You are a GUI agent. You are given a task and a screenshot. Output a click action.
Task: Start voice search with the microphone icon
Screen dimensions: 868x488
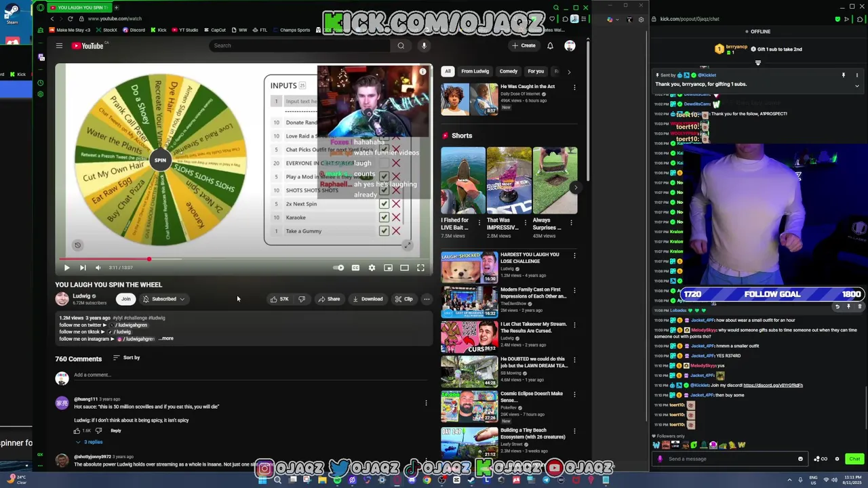[424, 45]
